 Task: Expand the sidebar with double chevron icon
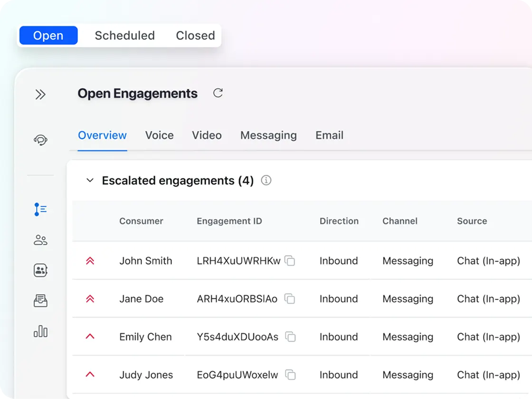pos(40,95)
